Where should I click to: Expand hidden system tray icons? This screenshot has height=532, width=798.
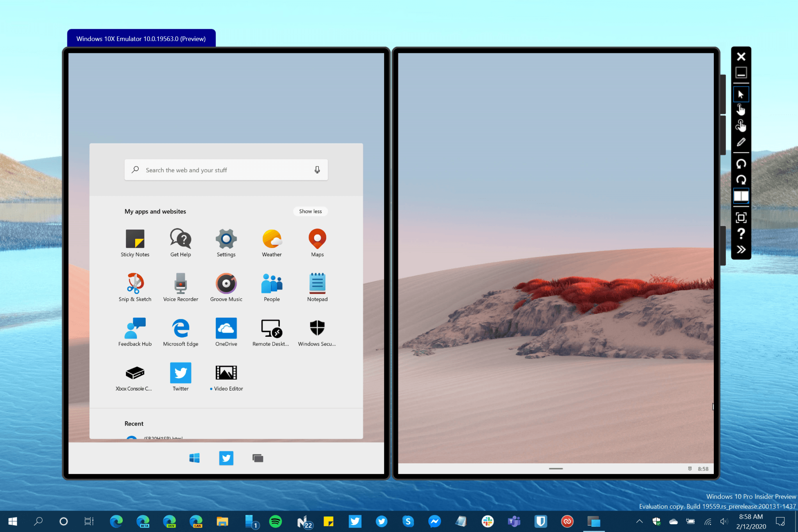click(639, 521)
